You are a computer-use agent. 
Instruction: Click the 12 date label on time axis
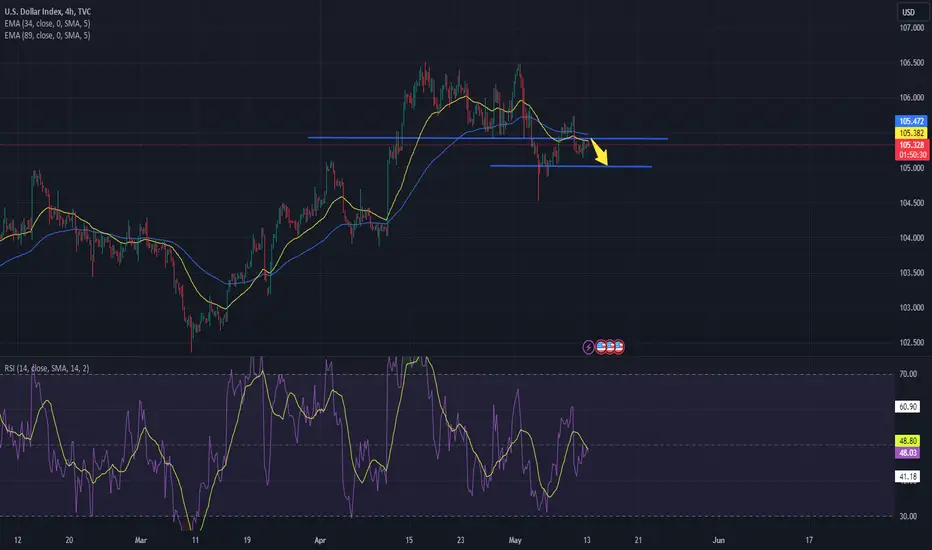point(18,540)
